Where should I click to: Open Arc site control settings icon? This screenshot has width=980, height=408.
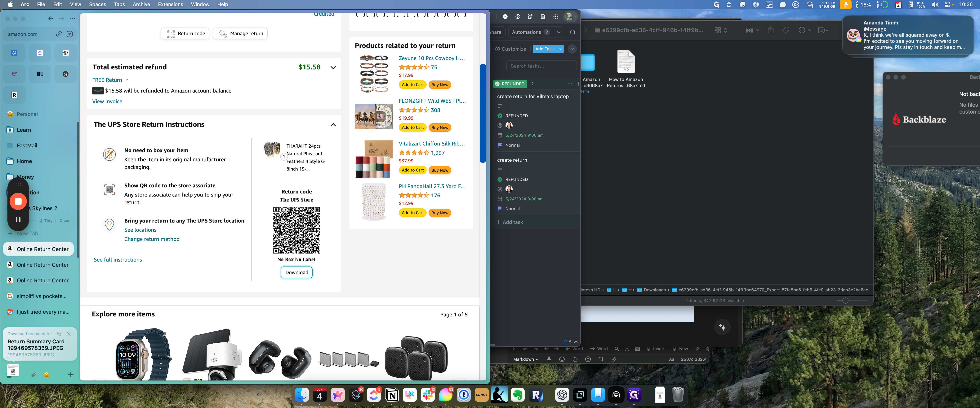pos(70,34)
